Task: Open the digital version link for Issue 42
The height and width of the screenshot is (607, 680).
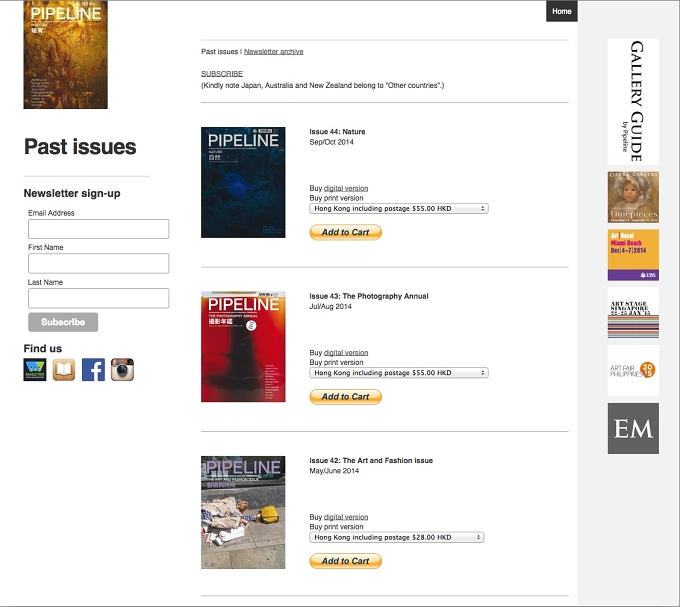Action: coord(346,517)
